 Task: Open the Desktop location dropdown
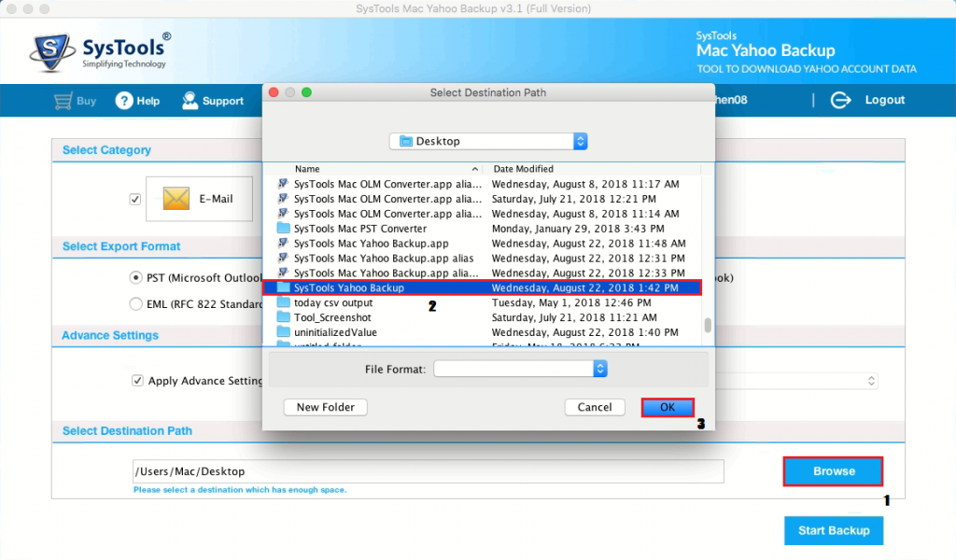(x=488, y=141)
